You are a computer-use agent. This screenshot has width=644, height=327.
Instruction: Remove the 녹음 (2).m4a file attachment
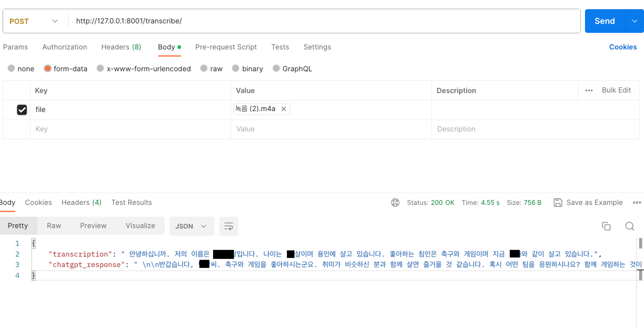(x=284, y=109)
